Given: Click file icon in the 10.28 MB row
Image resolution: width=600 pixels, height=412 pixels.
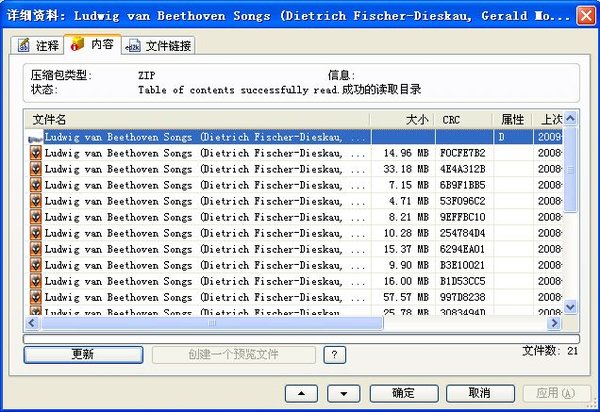Looking at the screenshot, I should (36, 233).
